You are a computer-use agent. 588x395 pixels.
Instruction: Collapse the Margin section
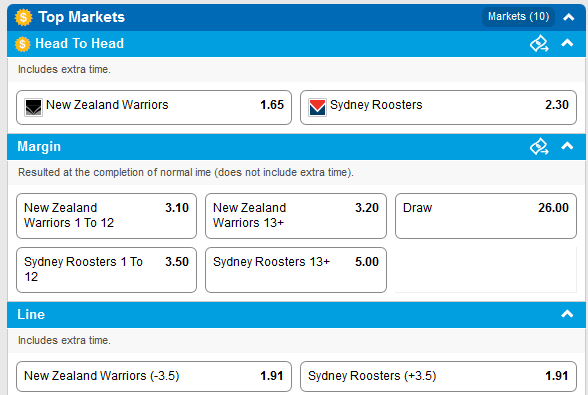pyautogui.click(x=567, y=146)
